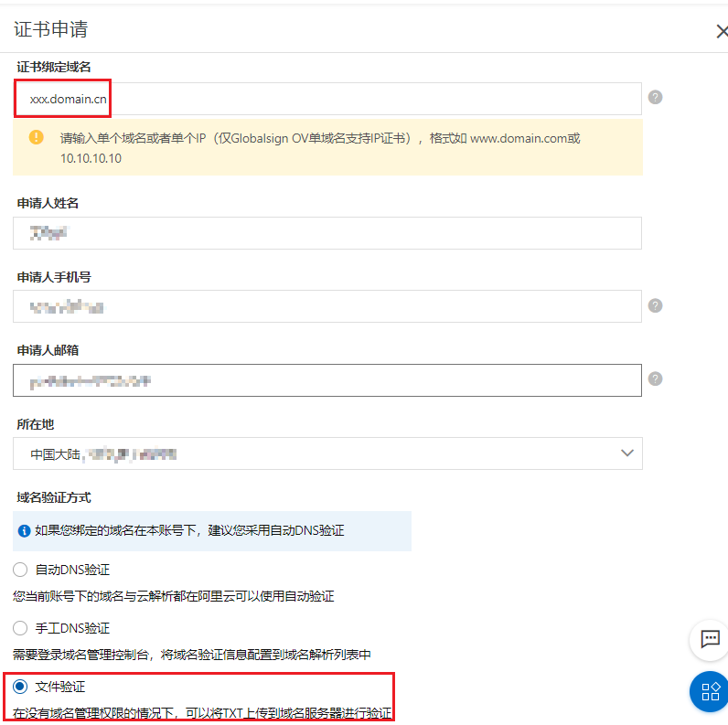Image resolution: width=728 pixels, height=725 pixels.
Task: Click description under 手工DNS验证 option
Action: point(192,655)
